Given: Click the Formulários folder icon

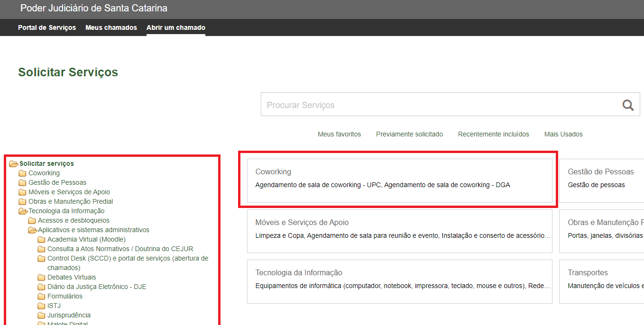Looking at the screenshot, I should 41,296.
